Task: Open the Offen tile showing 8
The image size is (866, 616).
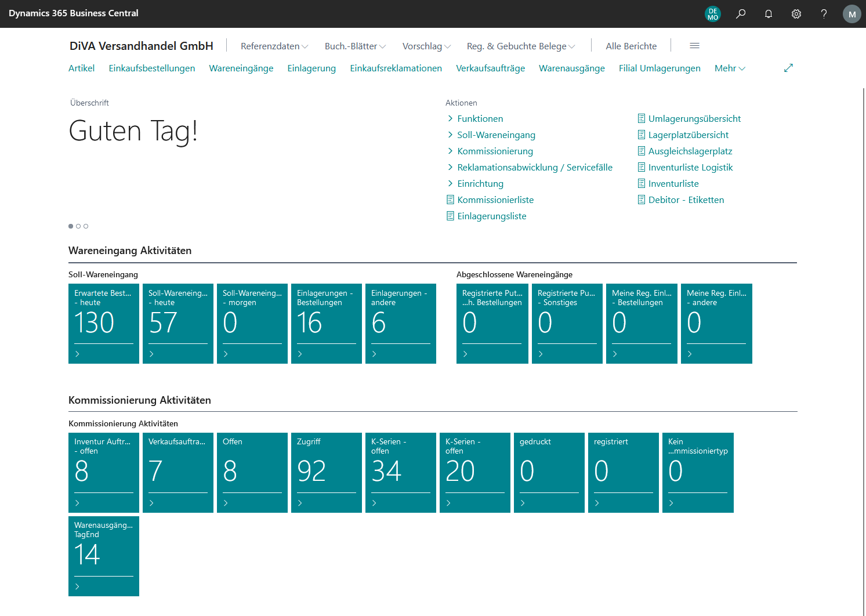Action: [252, 473]
